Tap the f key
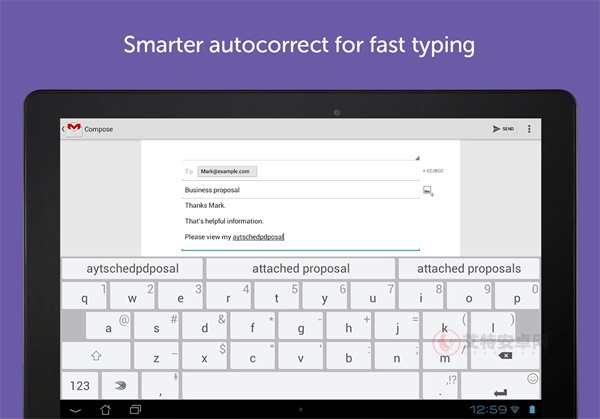The height and width of the screenshot is (419, 600). (x=253, y=326)
